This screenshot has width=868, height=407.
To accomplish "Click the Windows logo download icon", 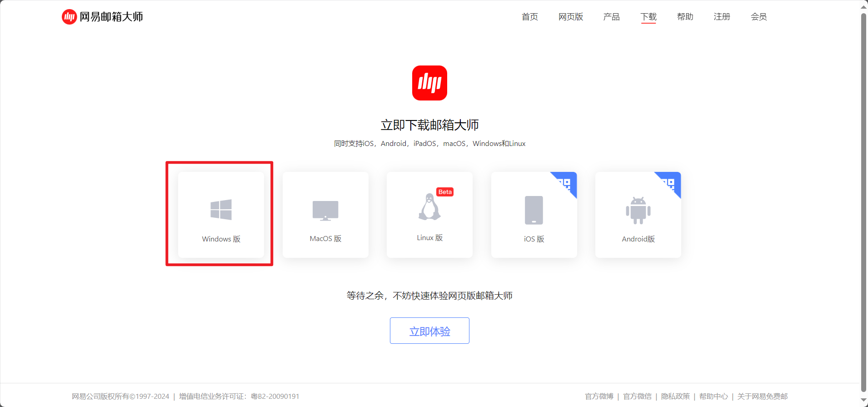I will click(x=221, y=210).
